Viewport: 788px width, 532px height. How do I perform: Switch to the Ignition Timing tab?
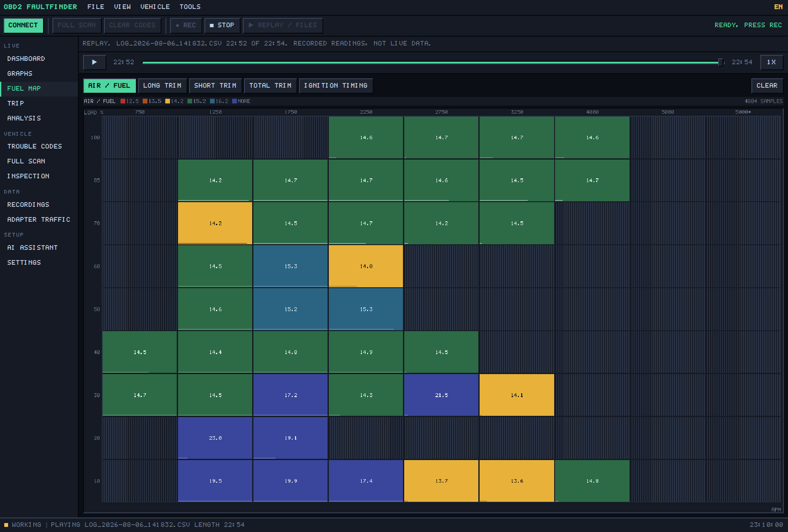336,86
